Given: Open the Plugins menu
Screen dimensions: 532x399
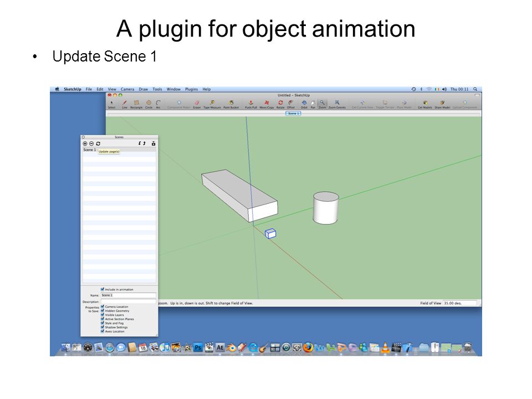Looking at the screenshot, I should click(x=191, y=89).
